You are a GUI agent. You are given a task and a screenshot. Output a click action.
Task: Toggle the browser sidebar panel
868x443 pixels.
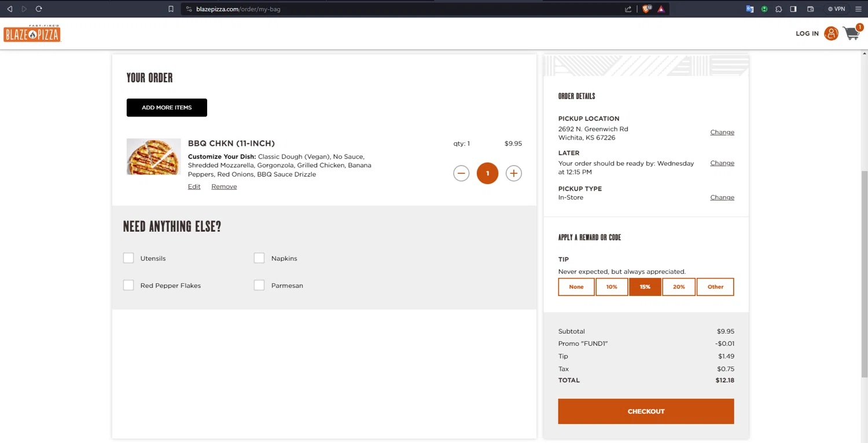click(793, 9)
